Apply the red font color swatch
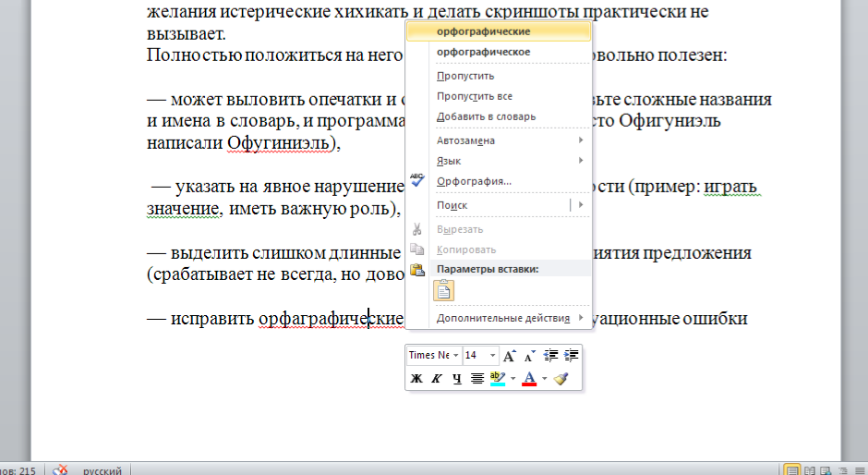 pos(529,378)
